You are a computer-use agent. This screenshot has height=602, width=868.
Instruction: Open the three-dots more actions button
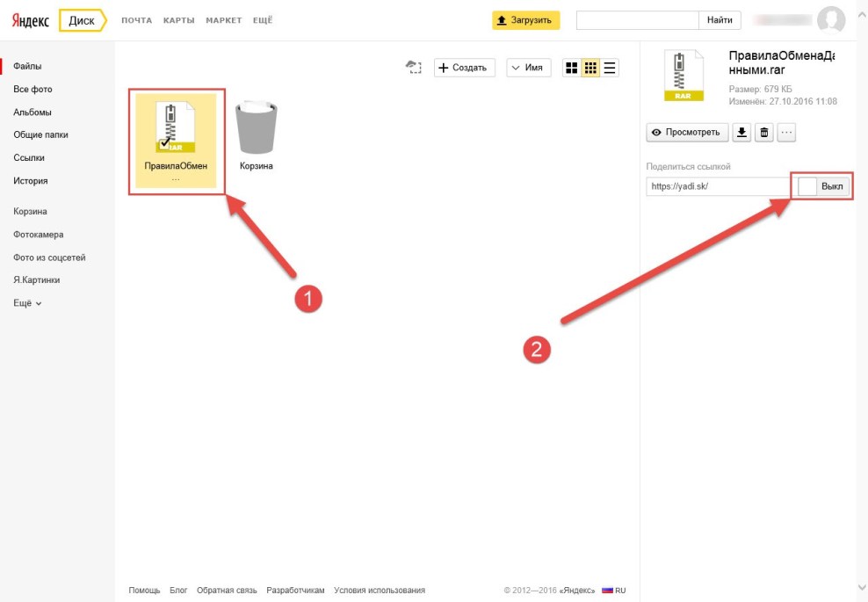(786, 133)
